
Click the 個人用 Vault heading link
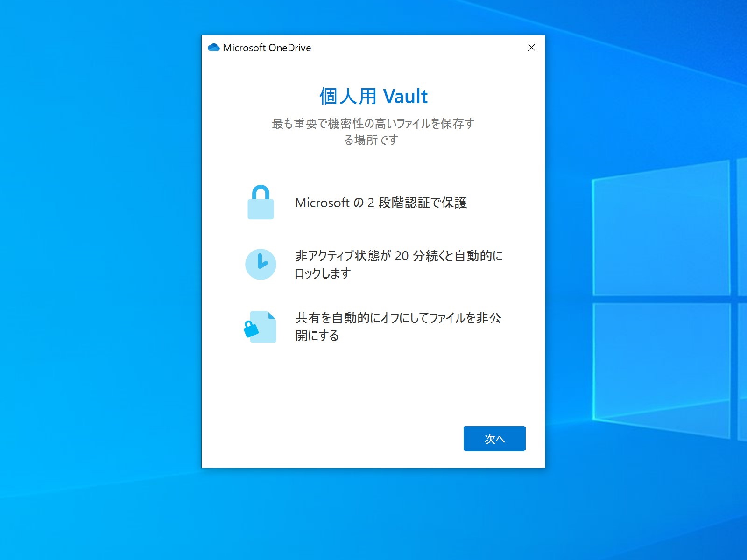[x=373, y=96]
